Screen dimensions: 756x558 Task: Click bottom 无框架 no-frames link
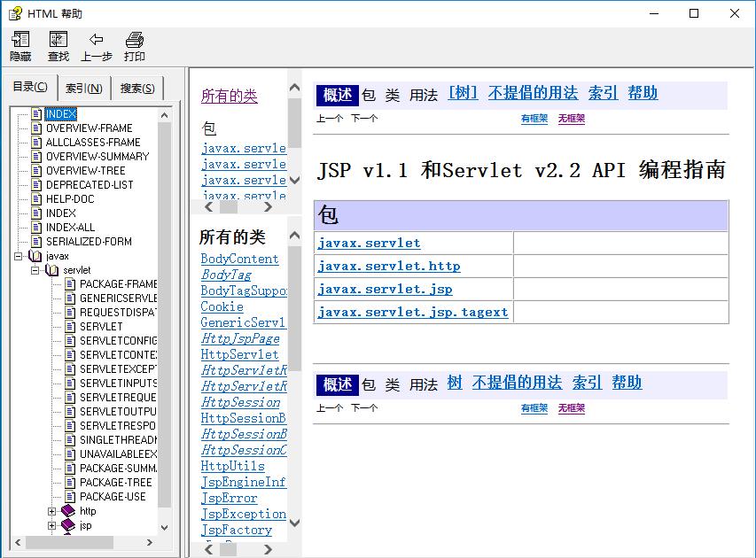pos(572,408)
